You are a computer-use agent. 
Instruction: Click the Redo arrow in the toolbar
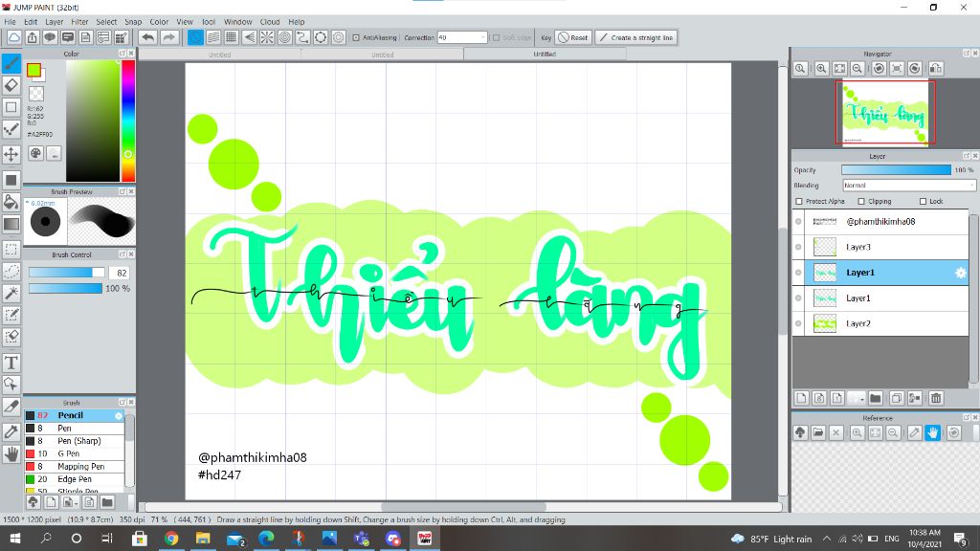click(x=168, y=37)
